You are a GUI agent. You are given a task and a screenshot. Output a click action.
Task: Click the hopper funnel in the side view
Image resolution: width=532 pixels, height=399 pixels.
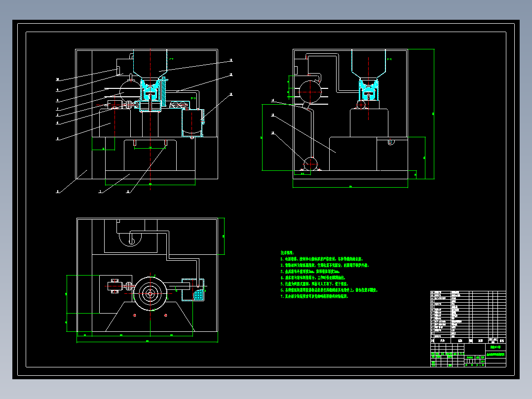pyautogui.click(x=369, y=64)
